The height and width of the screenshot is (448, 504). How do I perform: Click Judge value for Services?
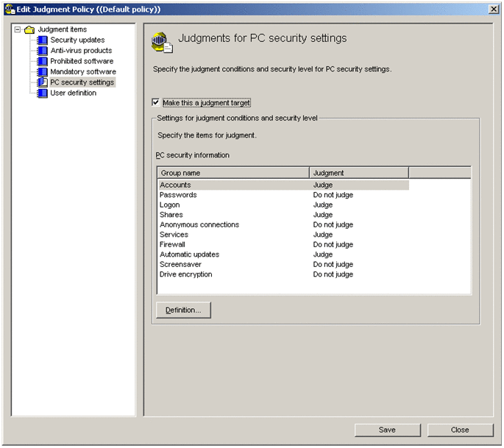coord(323,235)
